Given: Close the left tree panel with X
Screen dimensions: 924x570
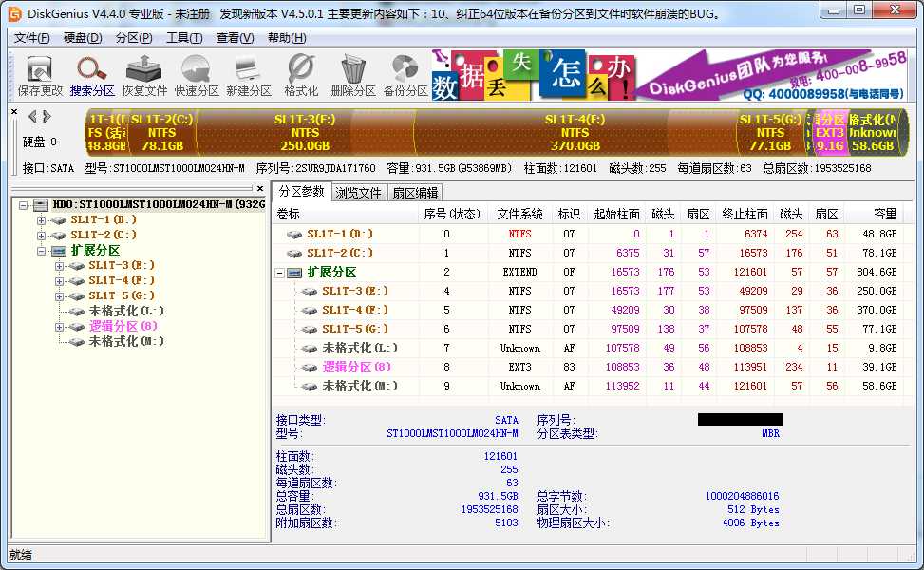Looking at the screenshot, I should (260, 189).
